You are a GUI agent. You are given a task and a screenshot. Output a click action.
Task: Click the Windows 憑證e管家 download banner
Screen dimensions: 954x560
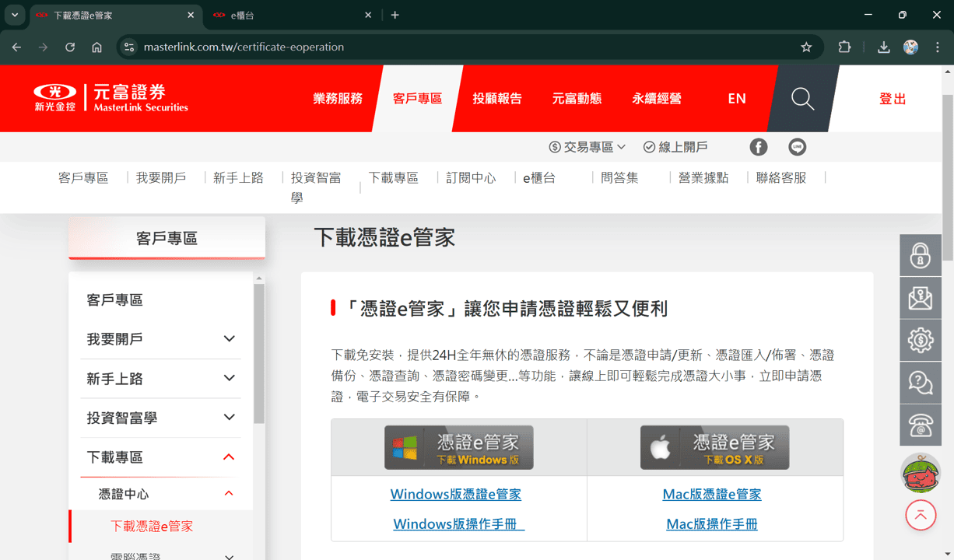[459, 447]
